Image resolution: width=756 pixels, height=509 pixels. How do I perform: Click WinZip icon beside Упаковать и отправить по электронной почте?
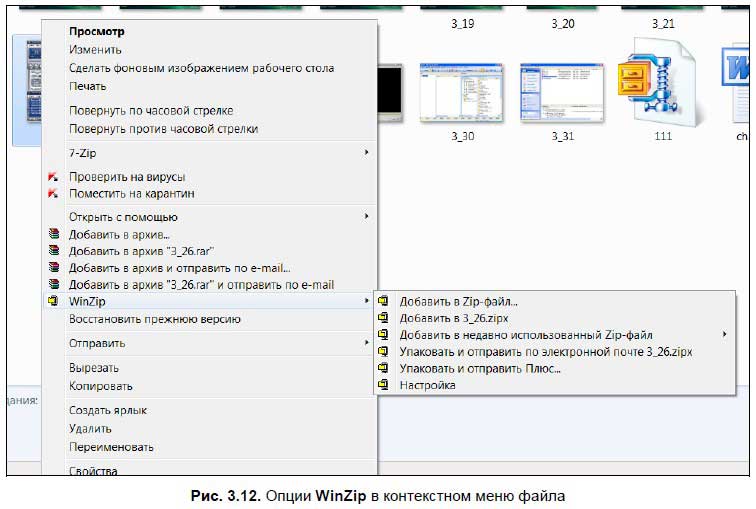tap(383, 351)
